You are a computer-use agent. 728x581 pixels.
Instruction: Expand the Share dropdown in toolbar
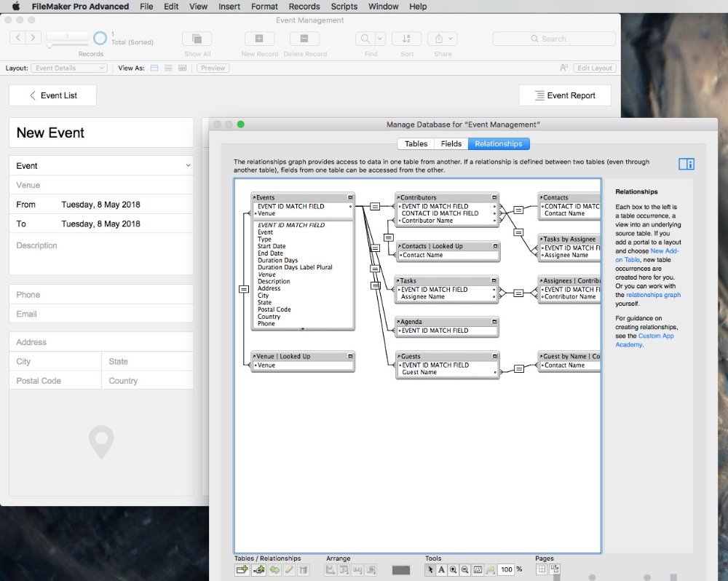pyautogui.click(x=451, y=39)
